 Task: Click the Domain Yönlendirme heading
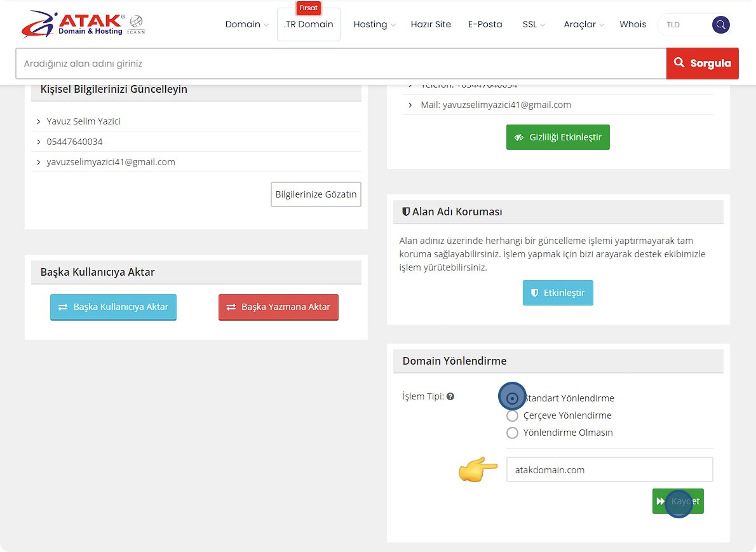(x=455, y=361)
